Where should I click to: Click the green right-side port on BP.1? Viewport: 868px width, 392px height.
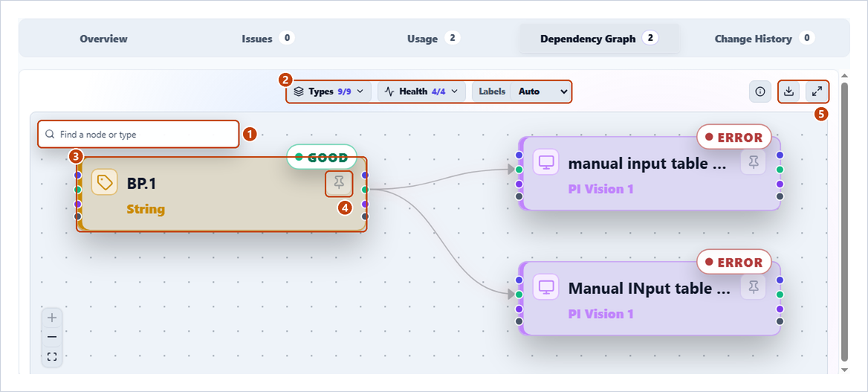pyautogui.click(x=364, y=190)
